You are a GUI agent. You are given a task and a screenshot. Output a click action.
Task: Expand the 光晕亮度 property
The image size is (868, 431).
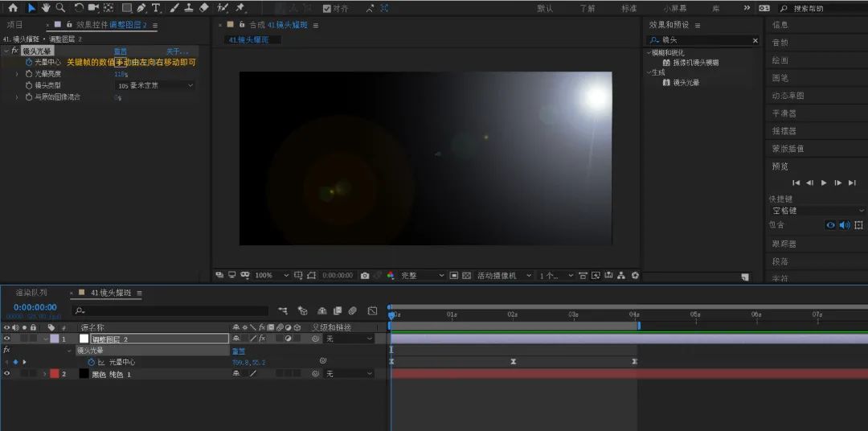17,74
